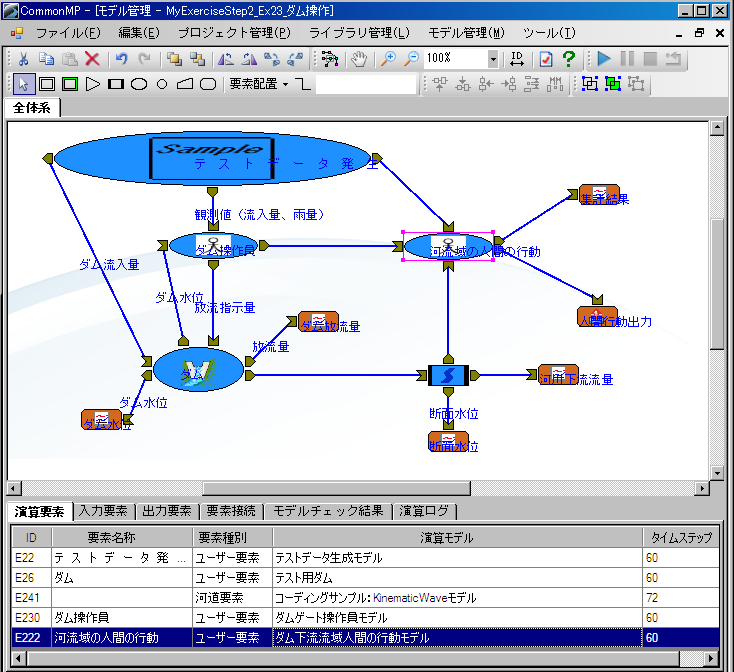Open the blank combo box in toolbar
Viewport: 734px width, 672px height.
(366, 84)
